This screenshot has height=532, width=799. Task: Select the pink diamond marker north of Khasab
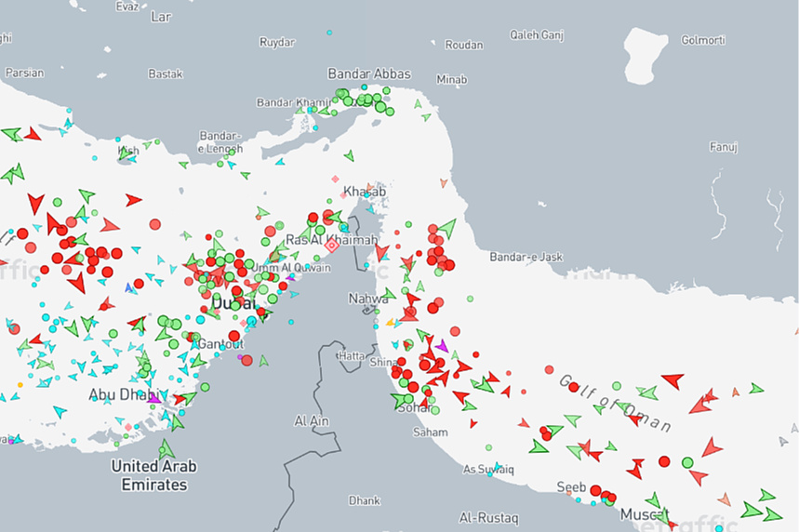tap(335, 179)
